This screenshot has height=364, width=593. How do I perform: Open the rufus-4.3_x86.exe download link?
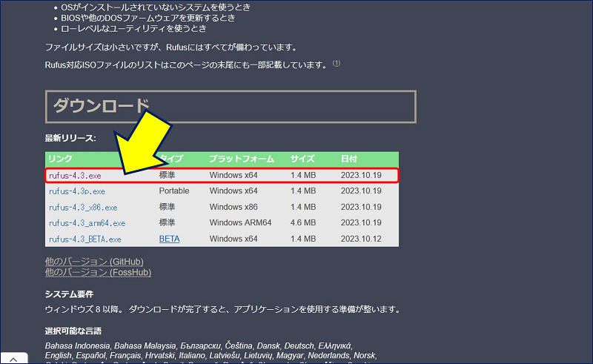coord(83,208)
